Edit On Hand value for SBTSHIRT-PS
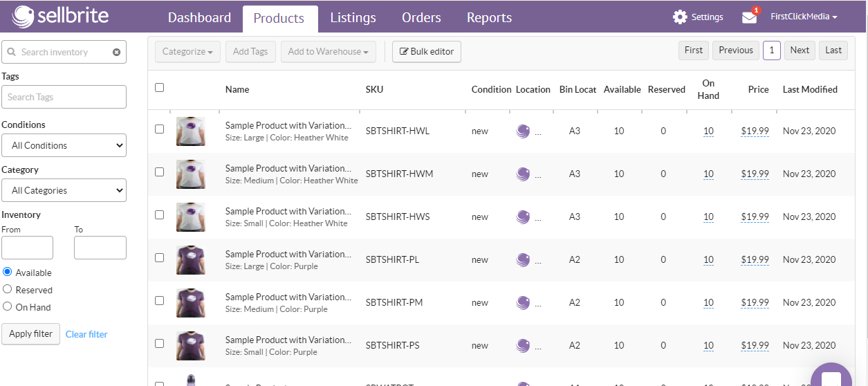Screen dimensions: 868x386 pos(708,346)
